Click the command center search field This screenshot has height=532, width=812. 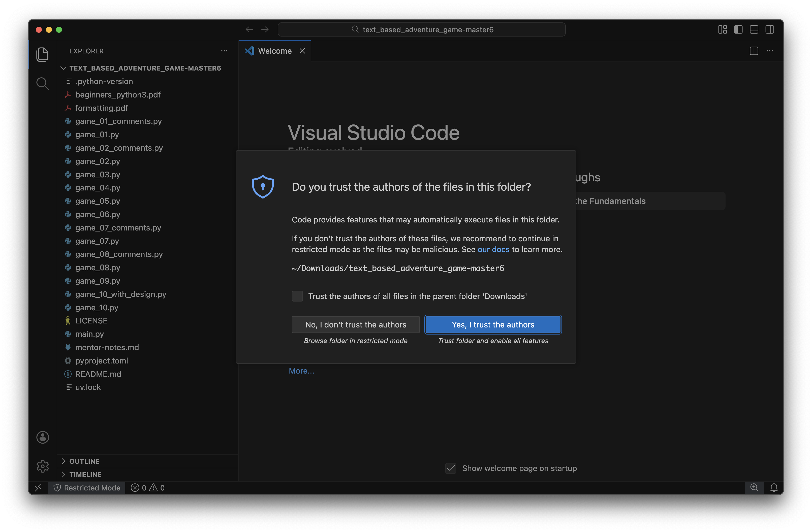click(x=421, y=30)
